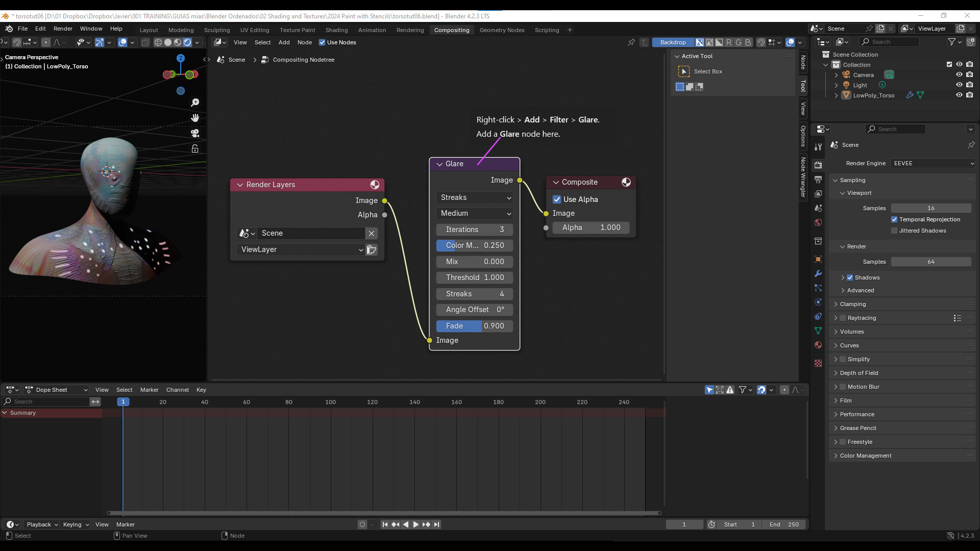Open the World properties tab
980x551 pixels.
(818, 222)
